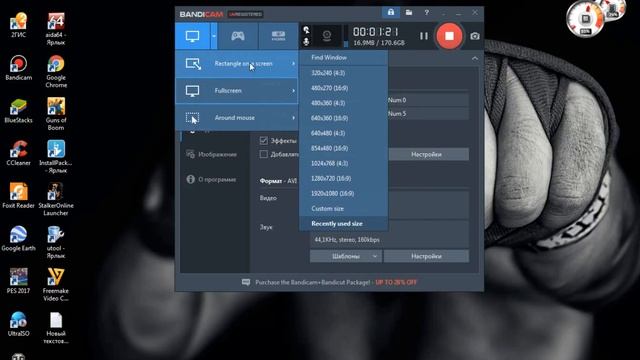This screenshot has height=360, width=640.
Task: Take a screenshot with the camera icon
Action: pos(475,36)
